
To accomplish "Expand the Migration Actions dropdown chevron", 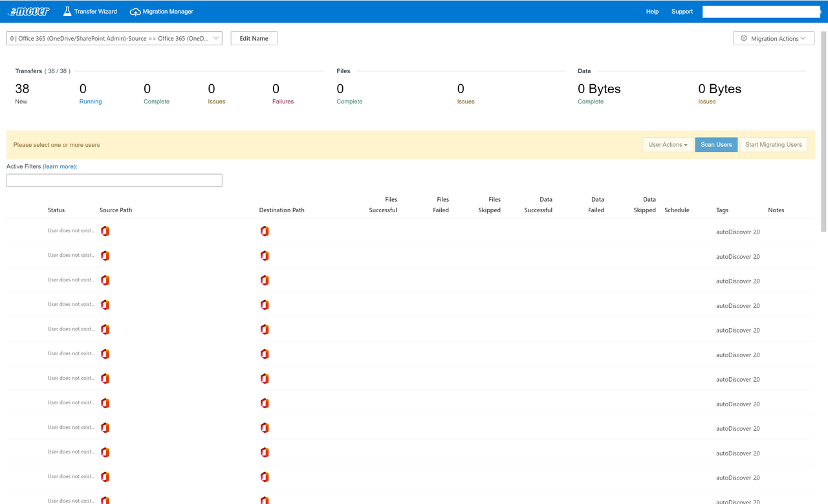I will click(803, 39).
